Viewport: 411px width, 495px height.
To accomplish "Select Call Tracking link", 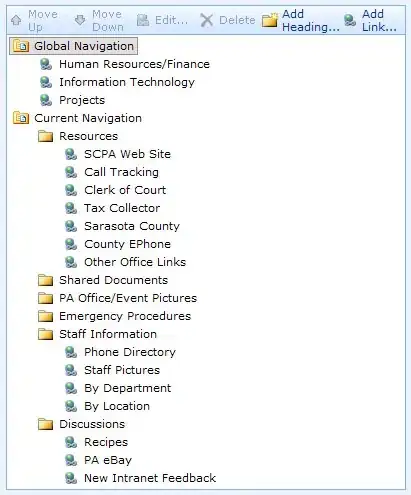I will coord(121,172).
